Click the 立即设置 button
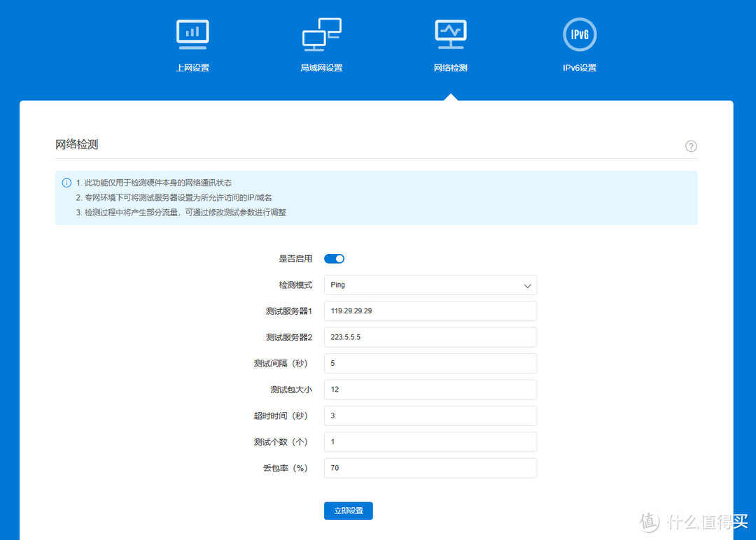Viewport: 756px width, 540px height. point(349,511)
